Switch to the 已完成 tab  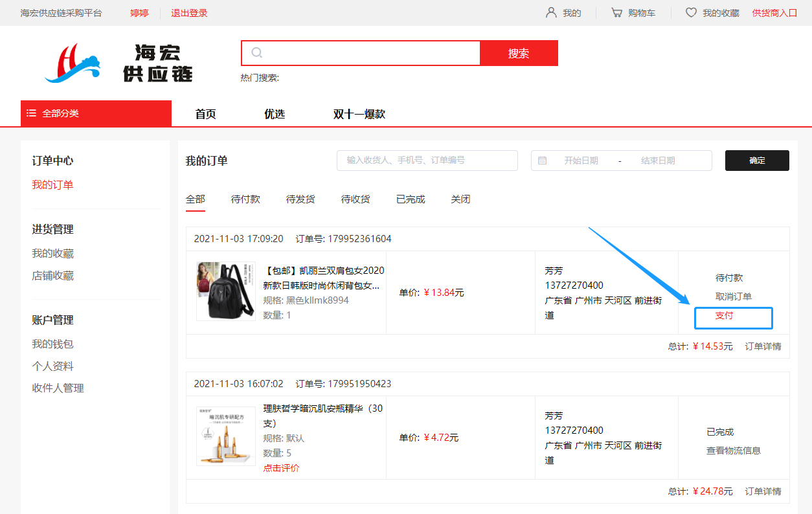tap(411, 199)
